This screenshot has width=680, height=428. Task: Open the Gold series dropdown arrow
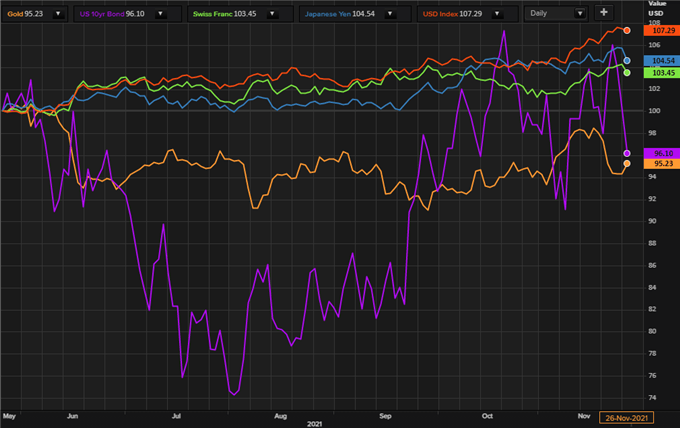tap(56, 15)
